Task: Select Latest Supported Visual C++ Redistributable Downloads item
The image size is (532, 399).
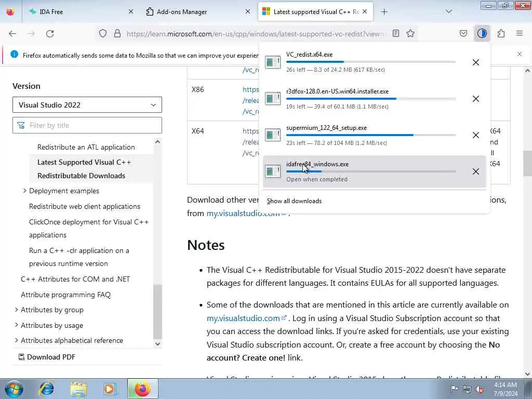Action: (x=84, y=169)
